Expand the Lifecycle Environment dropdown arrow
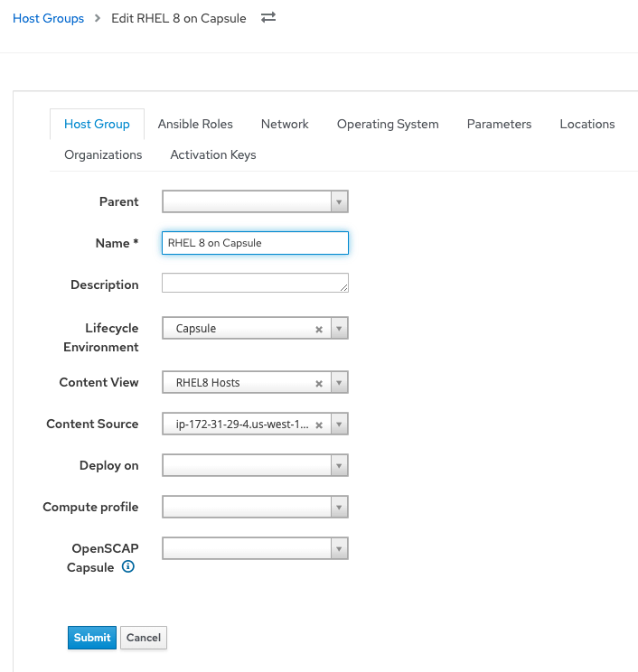The height and width of the screenshot is (672, 638). click(339, 329)
